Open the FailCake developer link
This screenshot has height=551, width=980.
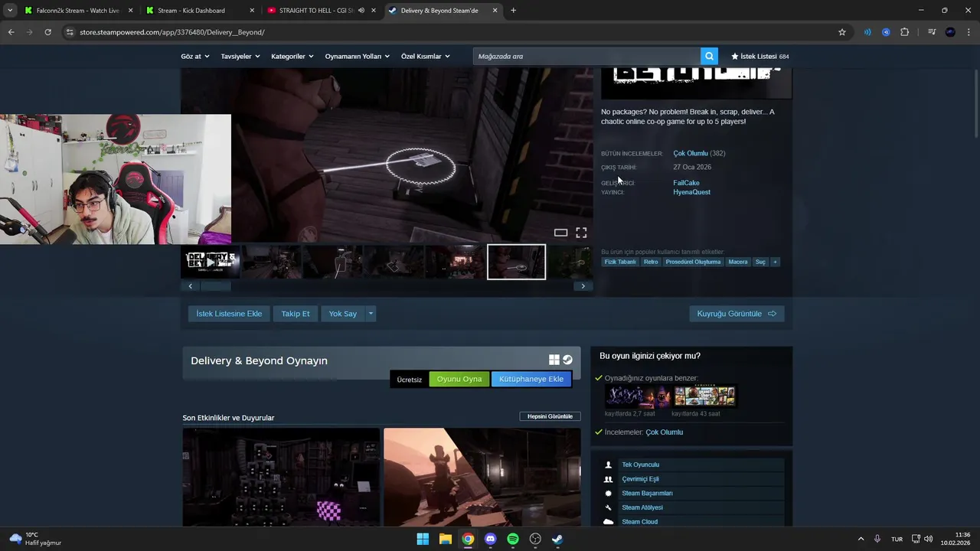click(686, 183)
